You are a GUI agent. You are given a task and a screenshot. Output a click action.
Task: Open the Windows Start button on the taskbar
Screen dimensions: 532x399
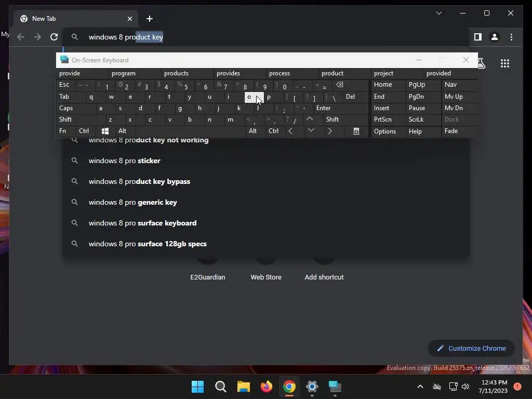[x=197, y=387]
